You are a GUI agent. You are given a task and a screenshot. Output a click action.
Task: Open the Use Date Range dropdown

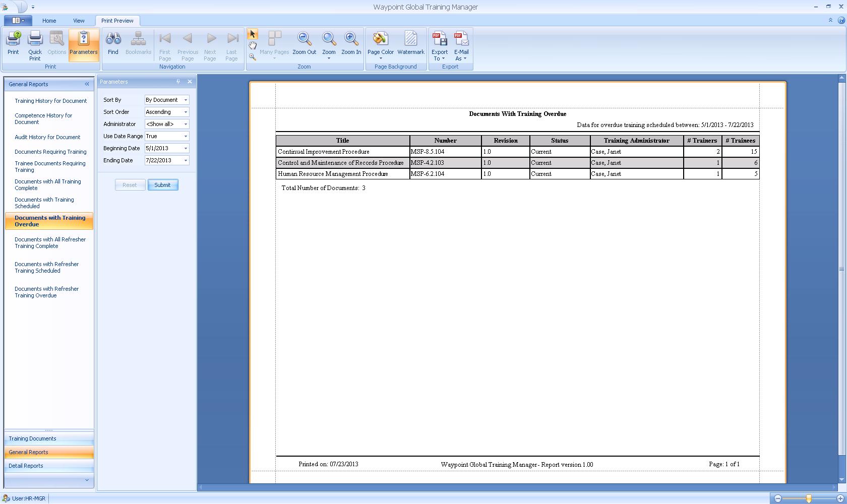point(186,136)
